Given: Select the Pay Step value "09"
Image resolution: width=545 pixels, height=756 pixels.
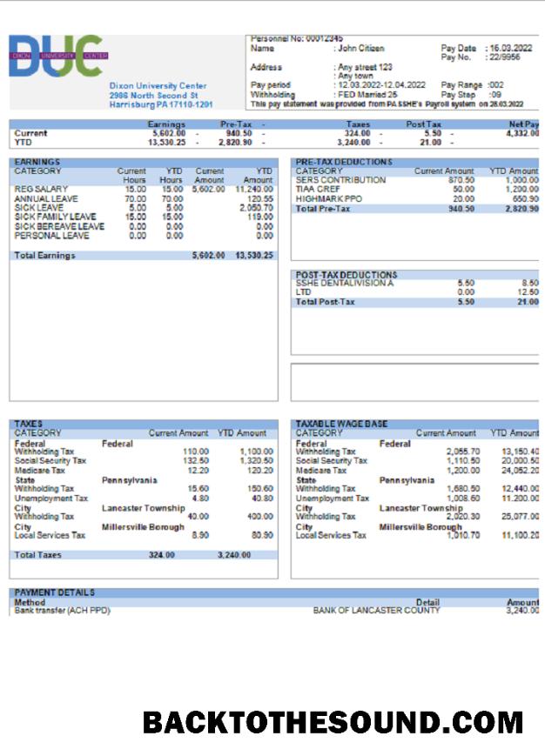Looking at the screenshot, I should click(495, 95).
